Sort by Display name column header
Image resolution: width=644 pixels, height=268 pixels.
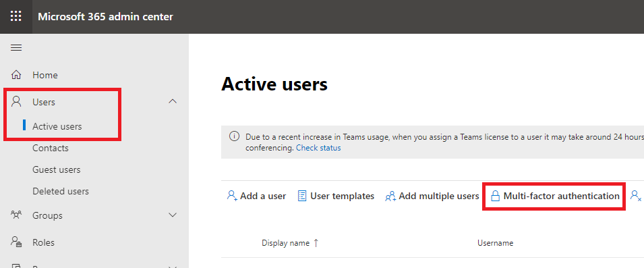click(x=285, y=243)
